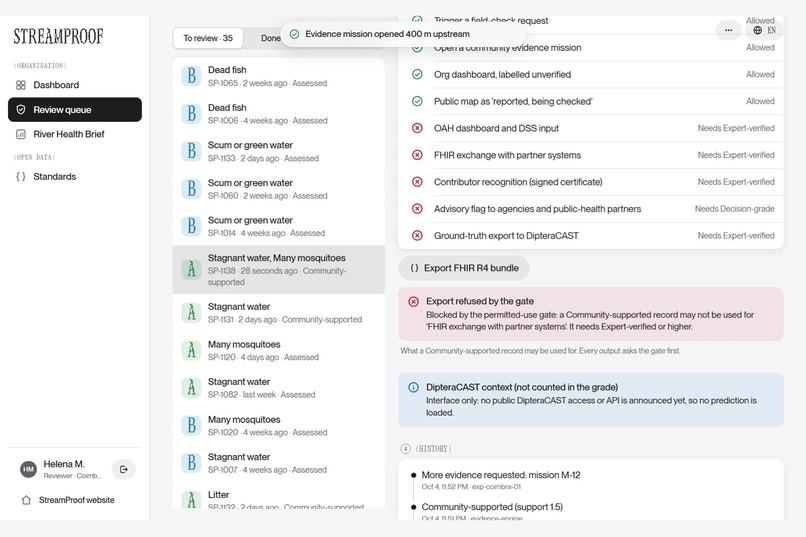Select Review queue in sidebar

tap(75, 109)
